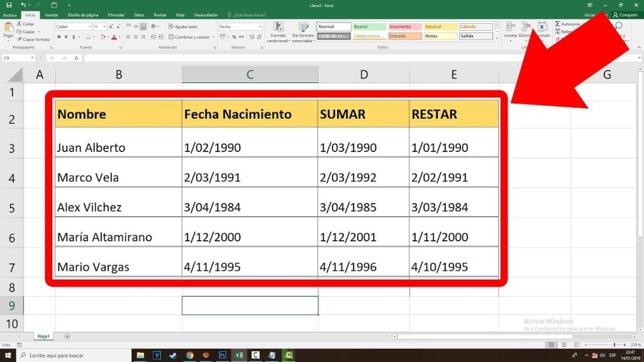Click the Copiar formato paintbrush icon
644x362 pixels.
pyautogui.click(x=19, y=38)
